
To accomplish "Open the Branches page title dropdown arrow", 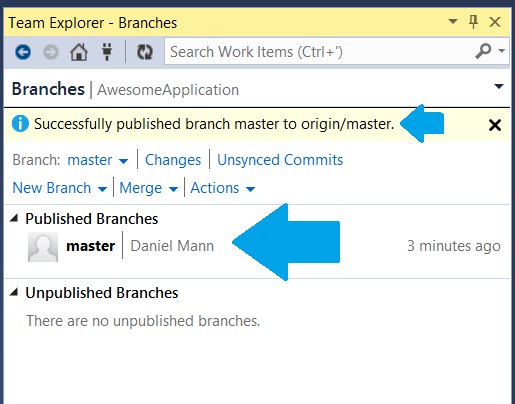I will 499,87.
